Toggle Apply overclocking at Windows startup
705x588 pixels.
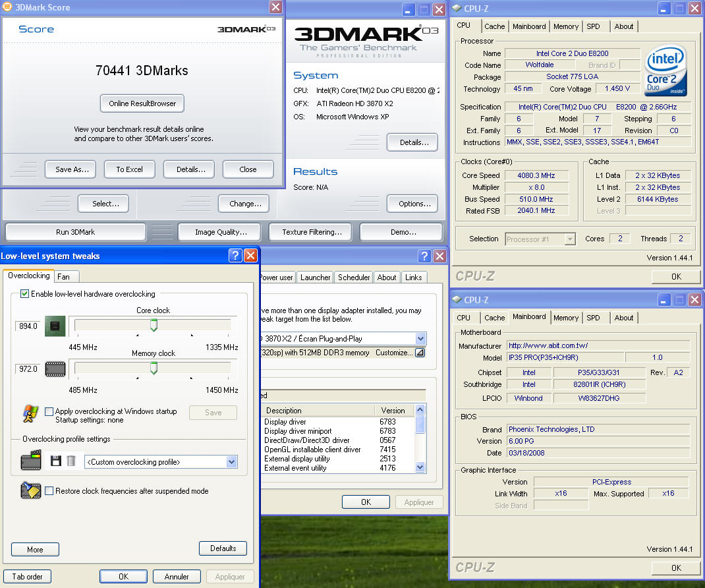point(49,411)
